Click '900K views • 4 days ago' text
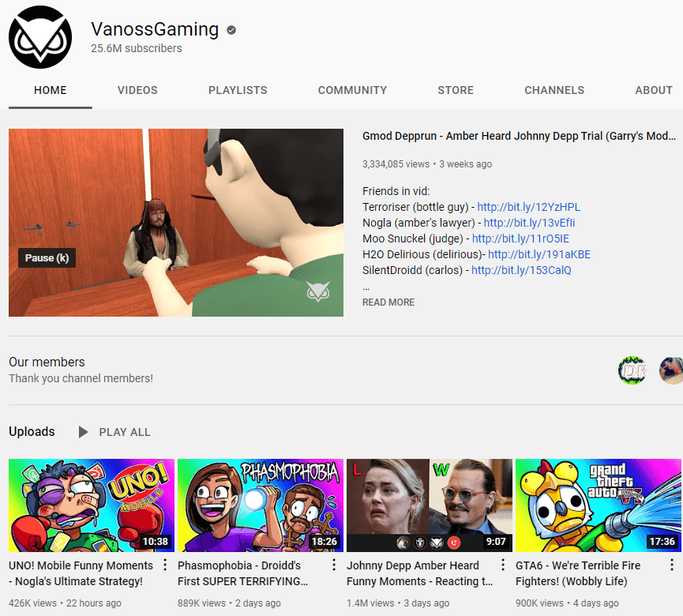This screenshot has width=683, height=616. (567, 603)
